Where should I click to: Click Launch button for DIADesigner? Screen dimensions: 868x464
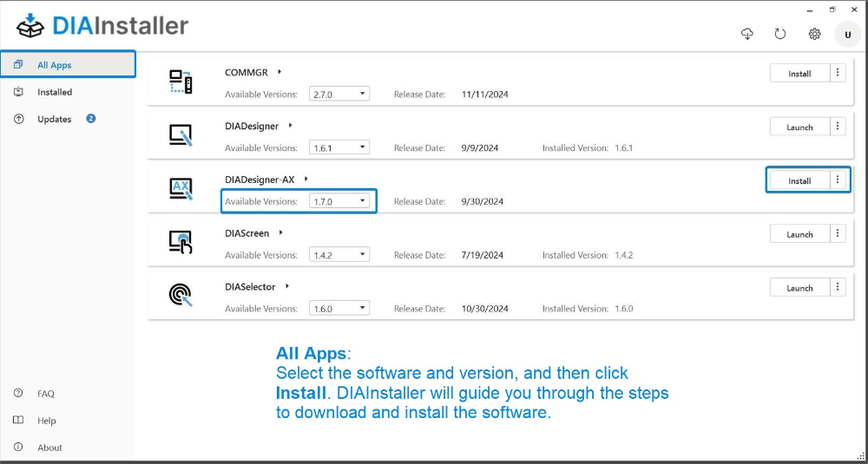[x=800, y=127]
